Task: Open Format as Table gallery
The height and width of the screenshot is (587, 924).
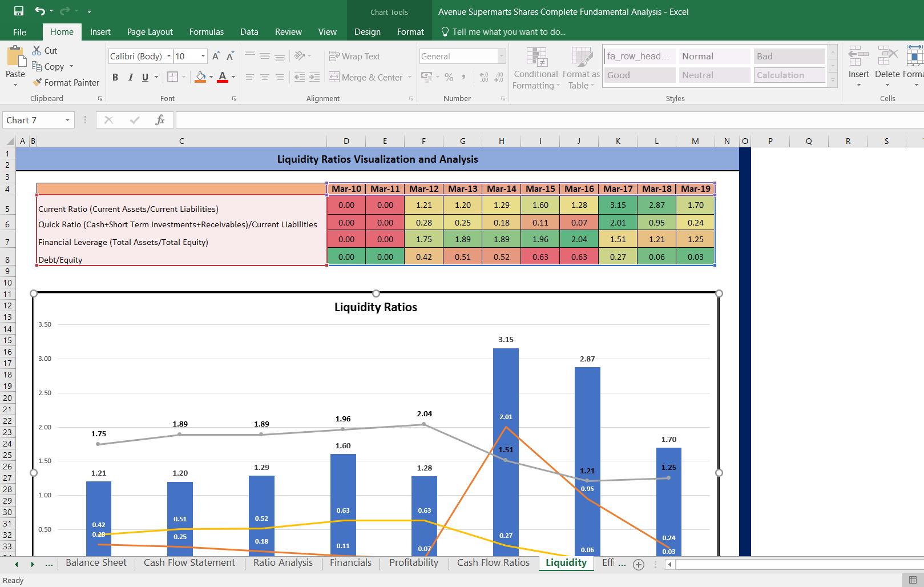Action: [x=581, y=69]
